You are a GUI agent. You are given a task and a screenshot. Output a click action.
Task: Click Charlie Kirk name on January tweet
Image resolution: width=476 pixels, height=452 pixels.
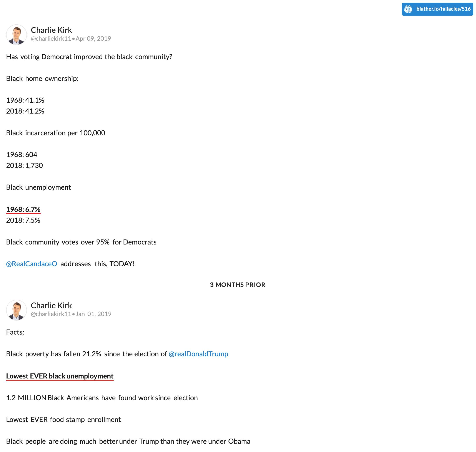[x=51, y=305]
